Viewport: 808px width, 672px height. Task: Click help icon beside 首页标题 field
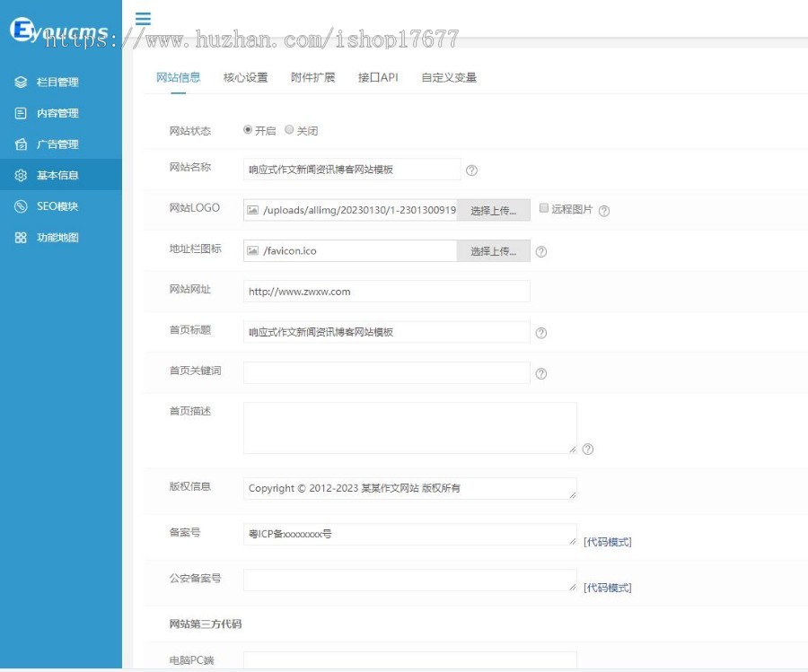(541, 333)
